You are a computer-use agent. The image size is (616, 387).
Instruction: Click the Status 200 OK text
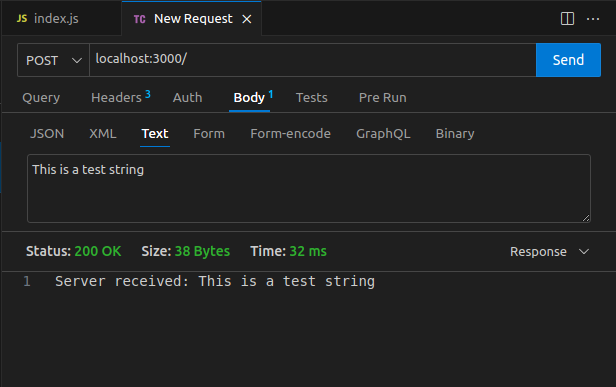(74, 251)
